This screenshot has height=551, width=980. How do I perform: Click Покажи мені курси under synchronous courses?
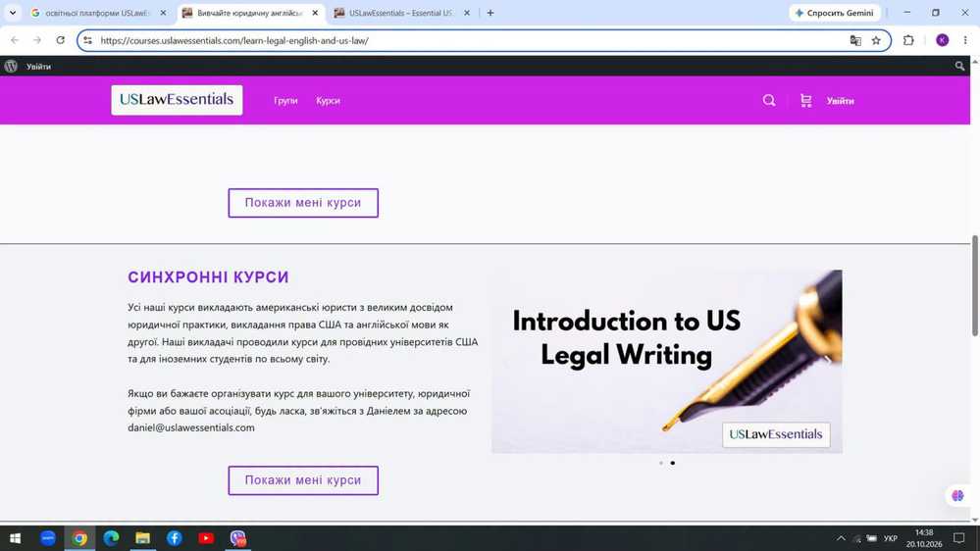coord(303,480)
